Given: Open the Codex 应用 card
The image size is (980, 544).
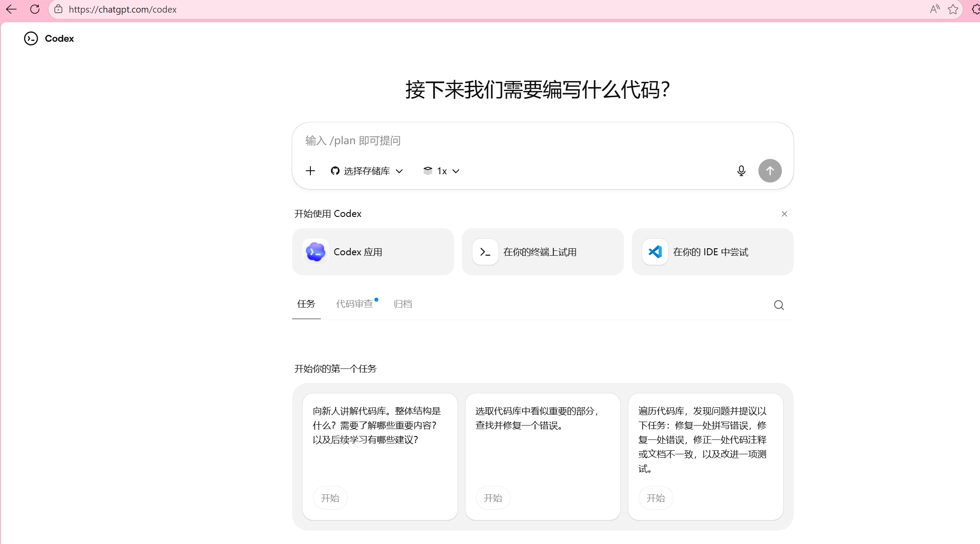Looking at the screenshot, I should pos(373,252).
